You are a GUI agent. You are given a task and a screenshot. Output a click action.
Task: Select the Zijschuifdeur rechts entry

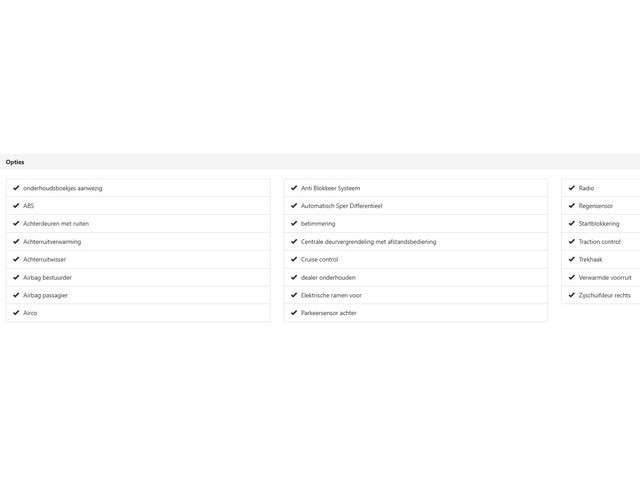point(601,295)
